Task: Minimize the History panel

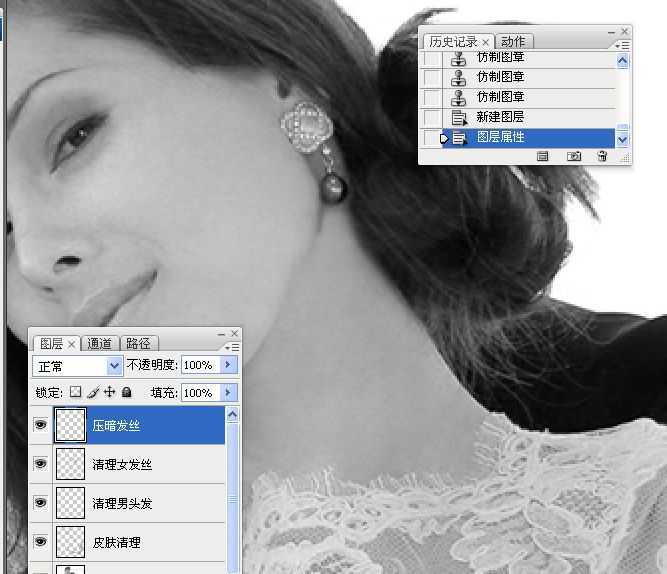Action: coord(611,32)
